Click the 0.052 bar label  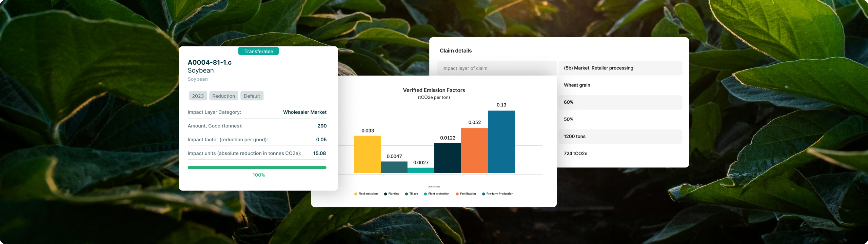(x=474, y=122)
